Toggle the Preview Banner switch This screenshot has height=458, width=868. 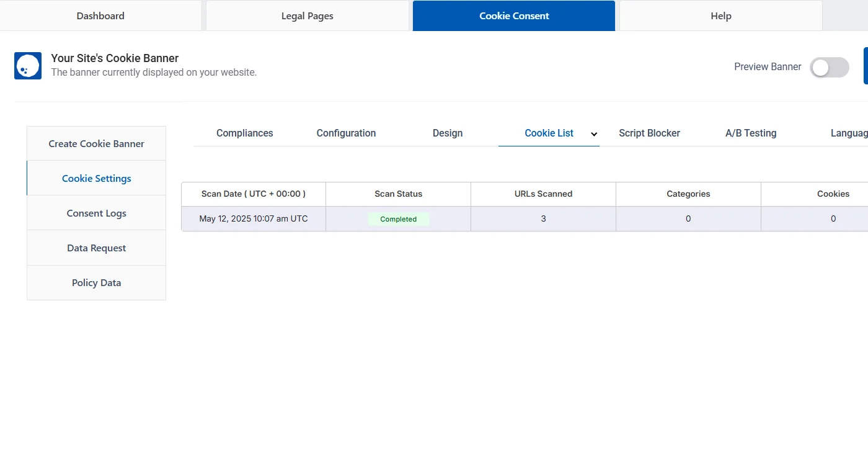[x=829, y=68]
